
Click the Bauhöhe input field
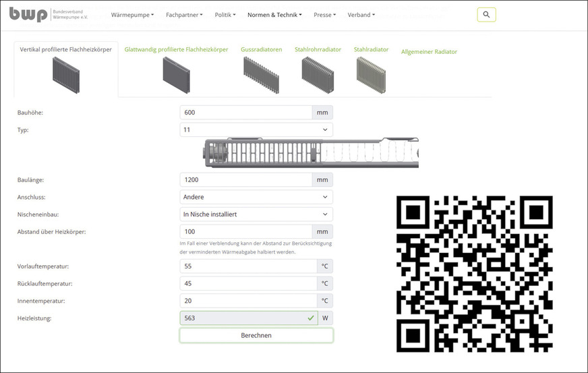click(x=245, y=113)
